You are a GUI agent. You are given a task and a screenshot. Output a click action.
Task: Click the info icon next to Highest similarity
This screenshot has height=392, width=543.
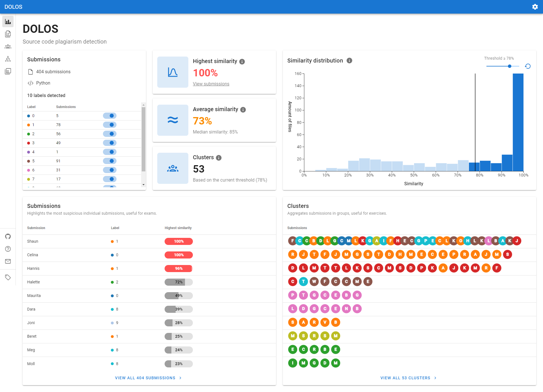point(242,62)
